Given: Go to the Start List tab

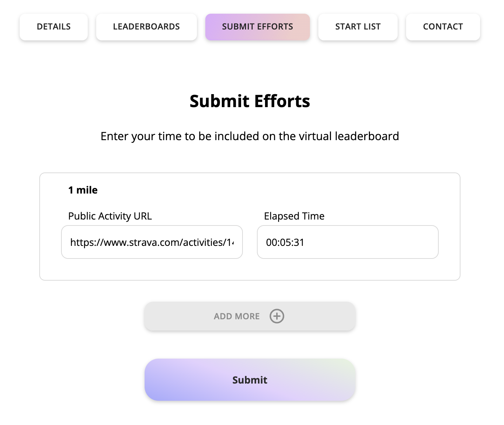Looking at the screenshot, I should pyautogui.click(x=358, y=27).
